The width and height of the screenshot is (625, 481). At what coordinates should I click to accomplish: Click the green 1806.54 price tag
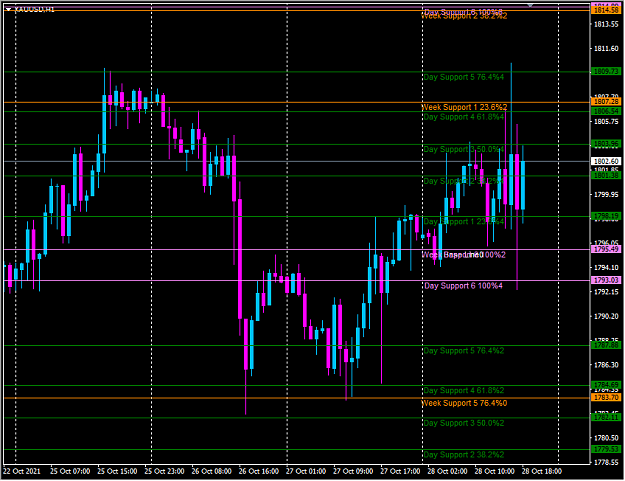(x=606, y=112)
